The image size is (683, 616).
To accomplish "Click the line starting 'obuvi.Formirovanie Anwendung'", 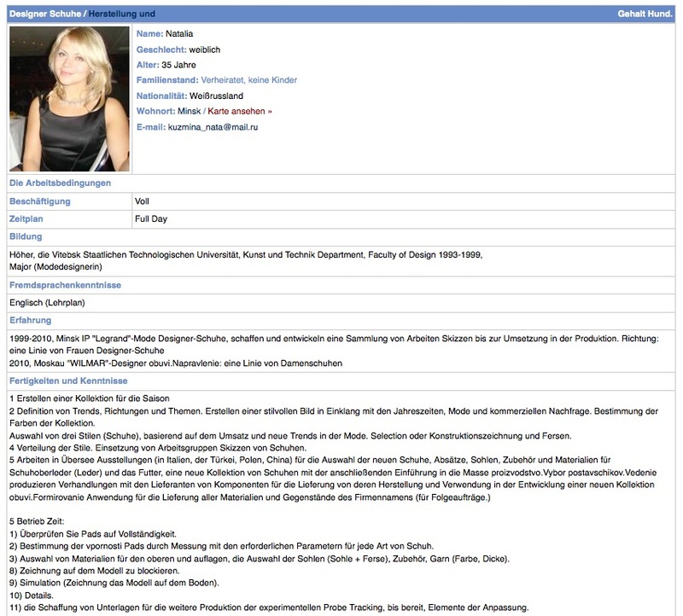I will [x=249, y=497].
